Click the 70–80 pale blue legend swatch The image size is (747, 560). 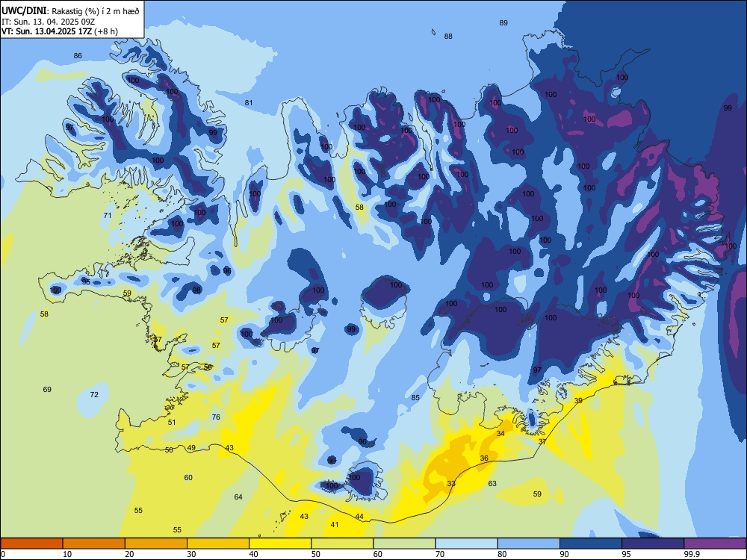coord(466,544)
